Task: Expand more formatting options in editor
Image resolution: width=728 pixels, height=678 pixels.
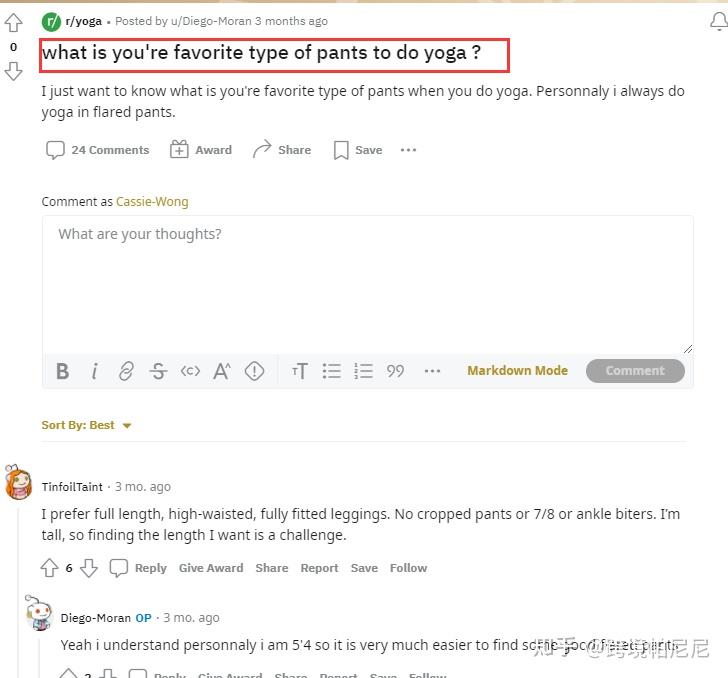Action: (432, 371)
